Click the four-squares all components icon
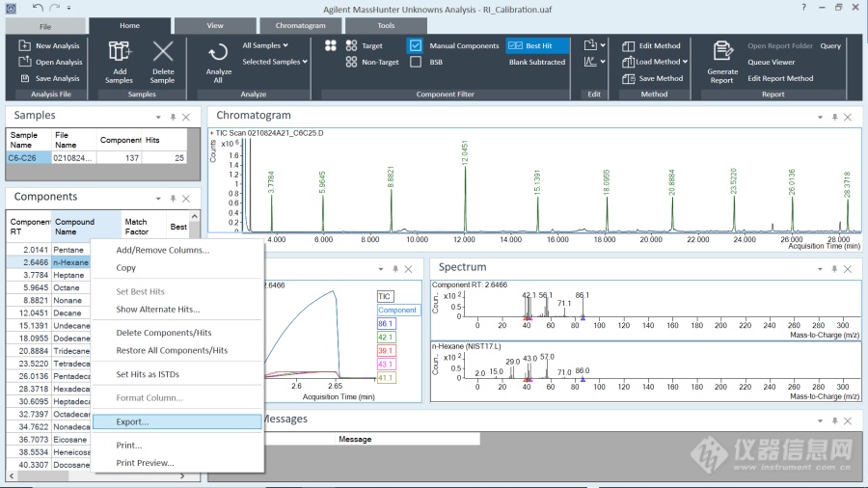The width and height of the screenshot is (868, 488). click(x=331, y=45)
